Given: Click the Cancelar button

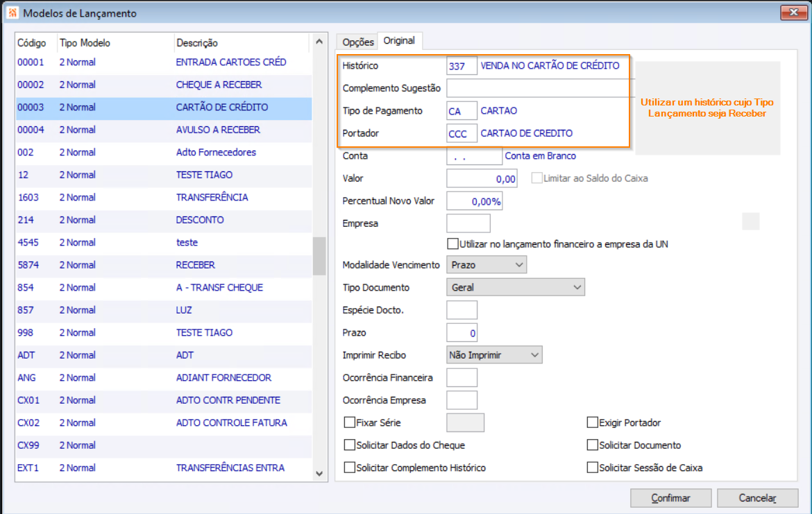Looking at the screenshot, I should pyautogui.click(x=756, y=498).
